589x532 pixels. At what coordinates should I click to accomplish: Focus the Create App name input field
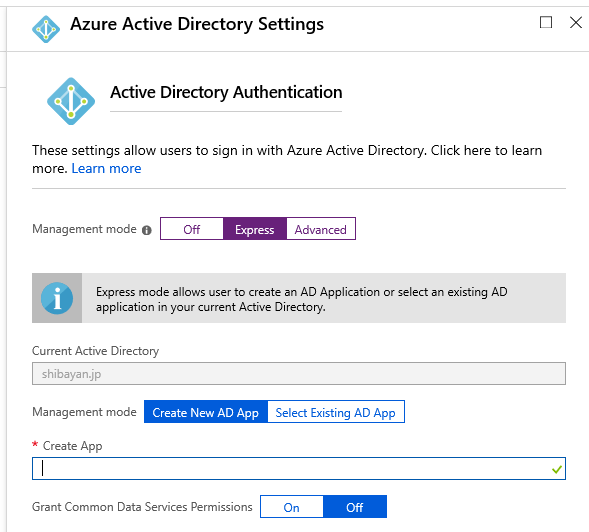299,469
